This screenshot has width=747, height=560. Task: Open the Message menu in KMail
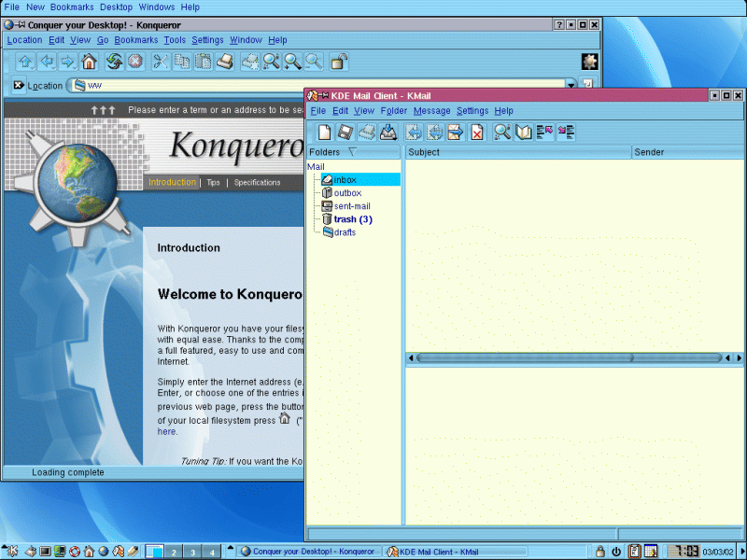pos(431,111)
